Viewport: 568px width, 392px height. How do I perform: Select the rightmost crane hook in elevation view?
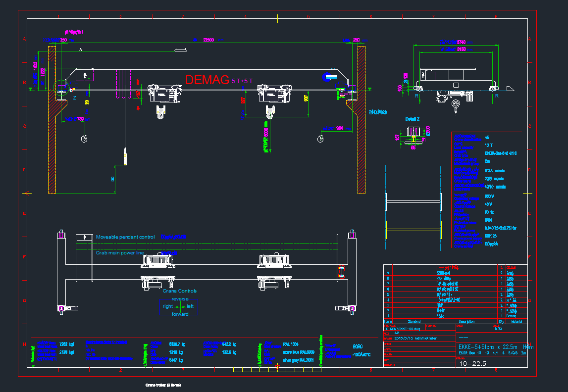[321, 139]
